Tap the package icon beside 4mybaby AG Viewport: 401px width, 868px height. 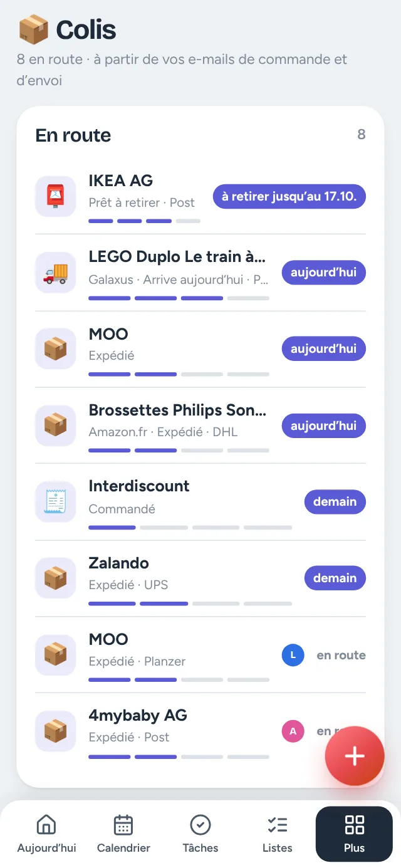click(55, 731)
